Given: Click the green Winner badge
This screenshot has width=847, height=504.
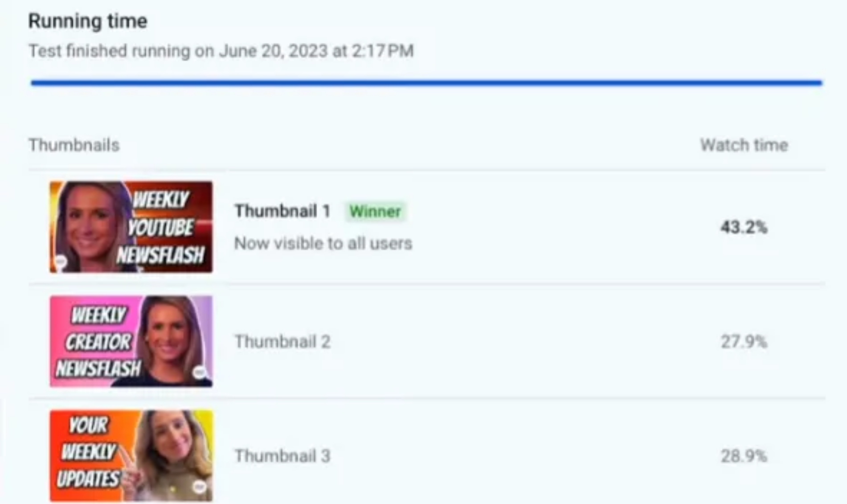Looking at the screenshot, I should (x=375, y=211).
